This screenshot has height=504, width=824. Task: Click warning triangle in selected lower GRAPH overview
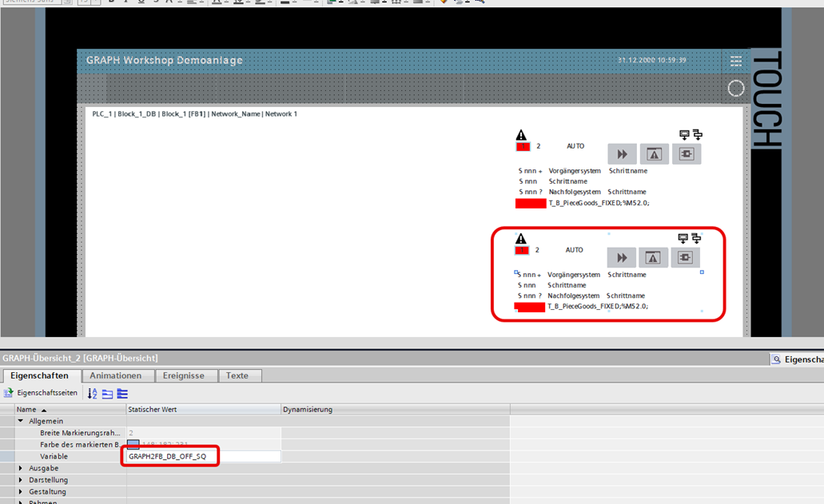520,239
